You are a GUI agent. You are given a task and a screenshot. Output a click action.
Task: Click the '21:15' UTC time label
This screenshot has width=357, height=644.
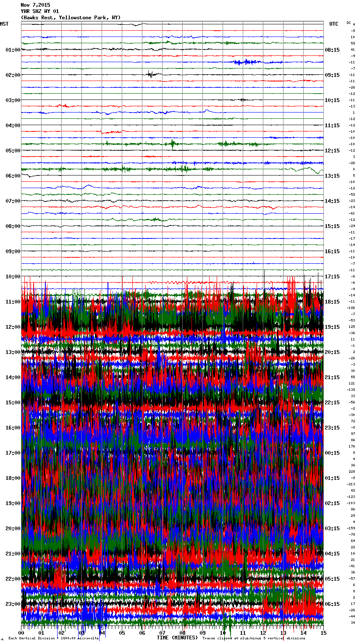coord(332,377)
